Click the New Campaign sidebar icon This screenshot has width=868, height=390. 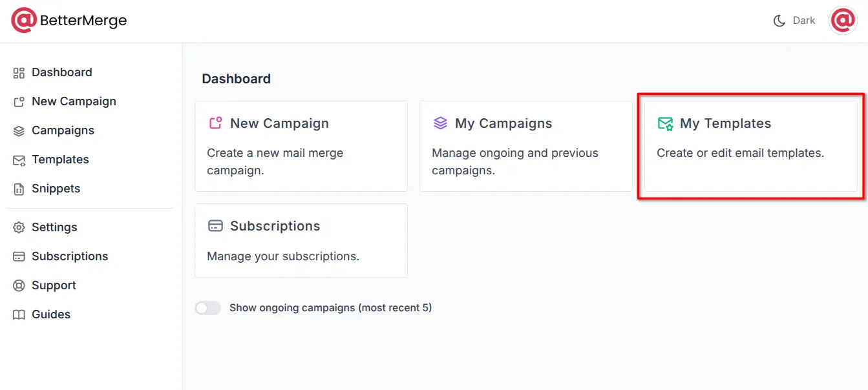pos(18,101)
